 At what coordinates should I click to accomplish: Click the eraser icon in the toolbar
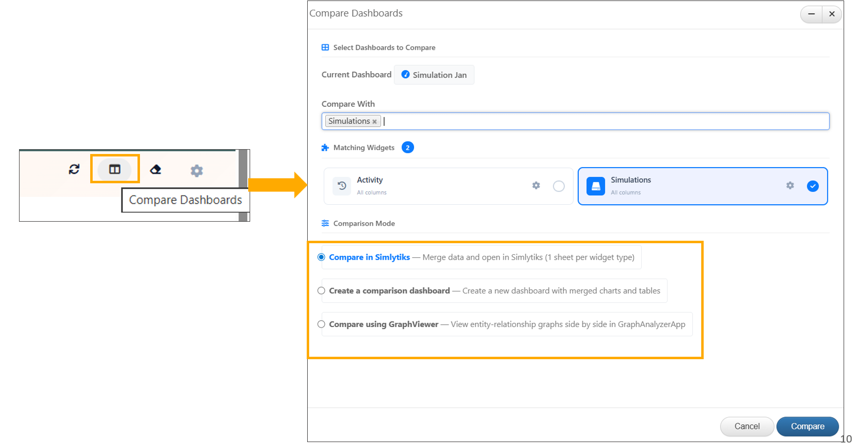[x=156, y=169]
